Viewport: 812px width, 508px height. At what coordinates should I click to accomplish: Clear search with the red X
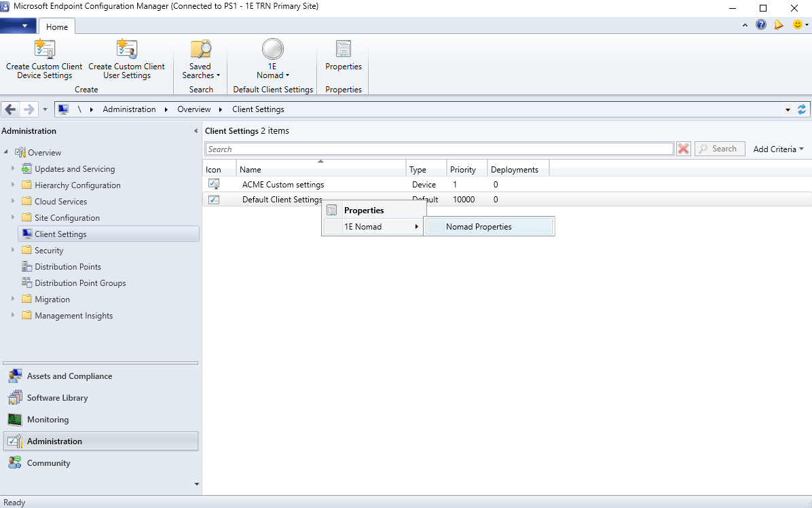[x=684, y=149]
